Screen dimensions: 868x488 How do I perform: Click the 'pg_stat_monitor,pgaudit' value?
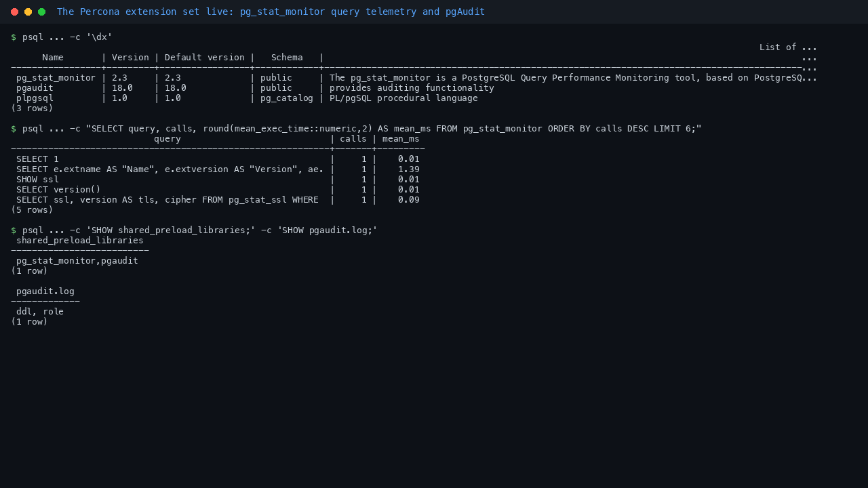click(x=77, y=261)
